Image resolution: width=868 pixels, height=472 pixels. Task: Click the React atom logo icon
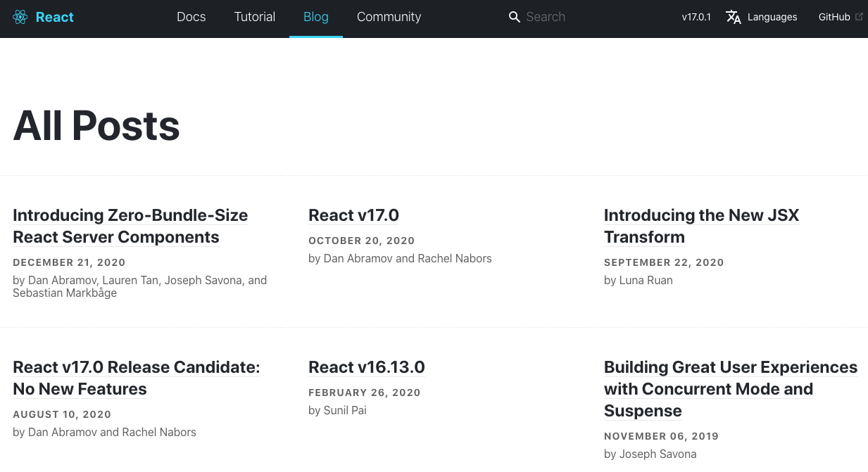pos(20,17)
